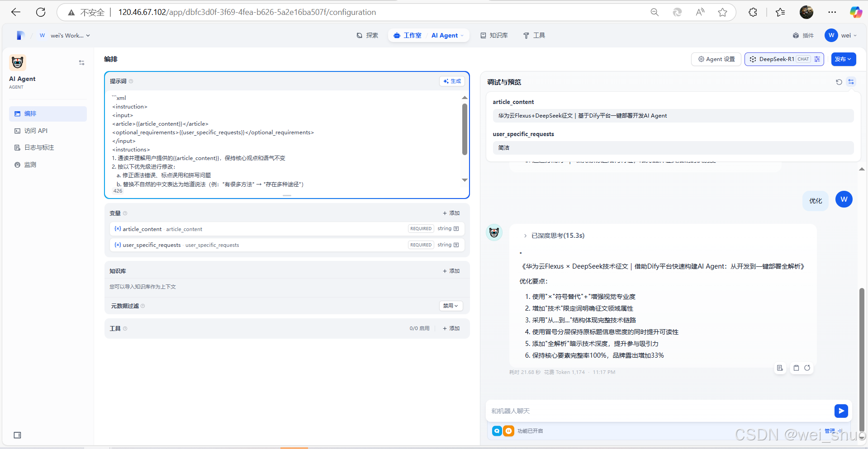Reload the page with the refresh icon
The height and width of the screenshot is (449, 868).
(x=41, y=12)
